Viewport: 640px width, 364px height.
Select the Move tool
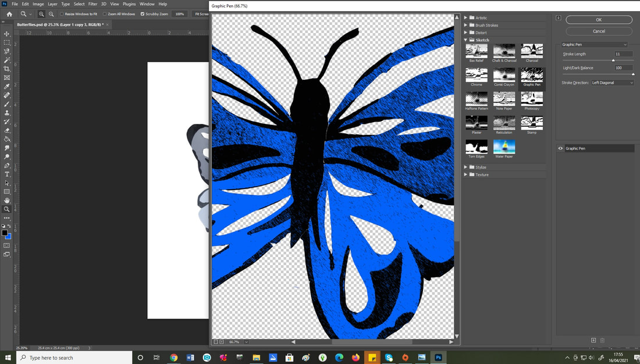[x=7, y=34]
